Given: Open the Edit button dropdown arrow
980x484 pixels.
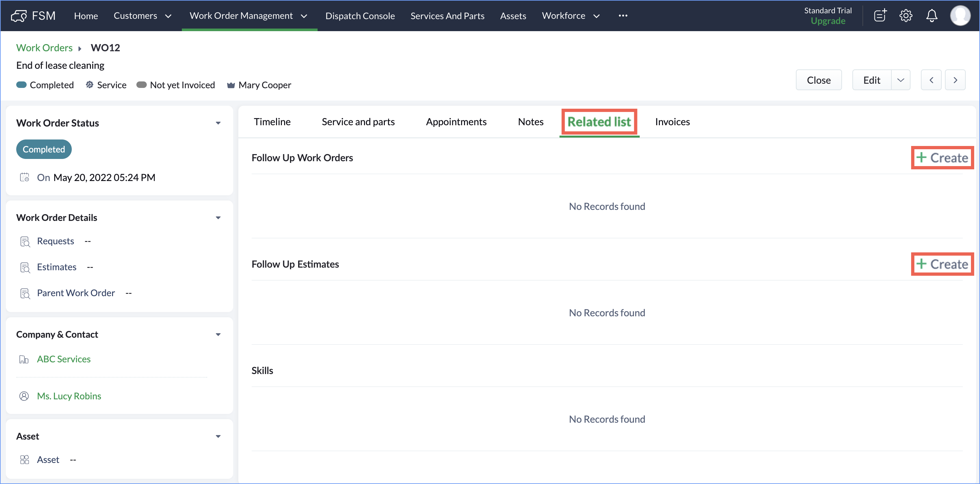Looking at the screenshot, I should pos(900,80).
